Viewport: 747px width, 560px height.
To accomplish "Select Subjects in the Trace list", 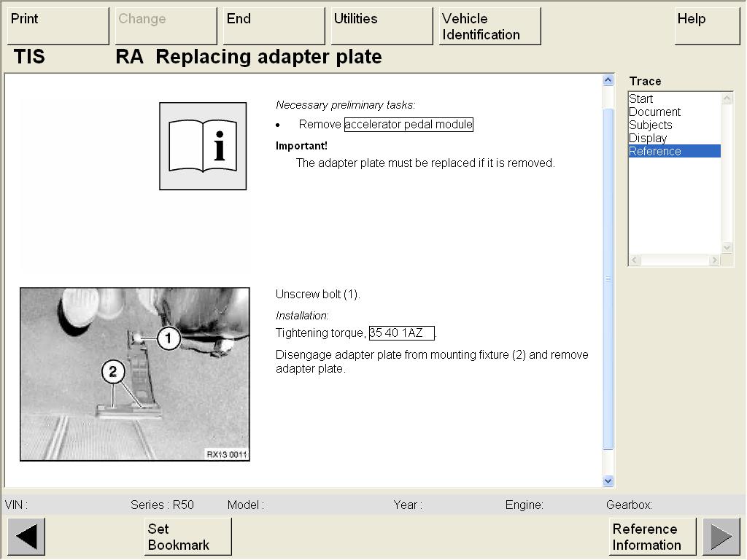I will coord(650,125).
